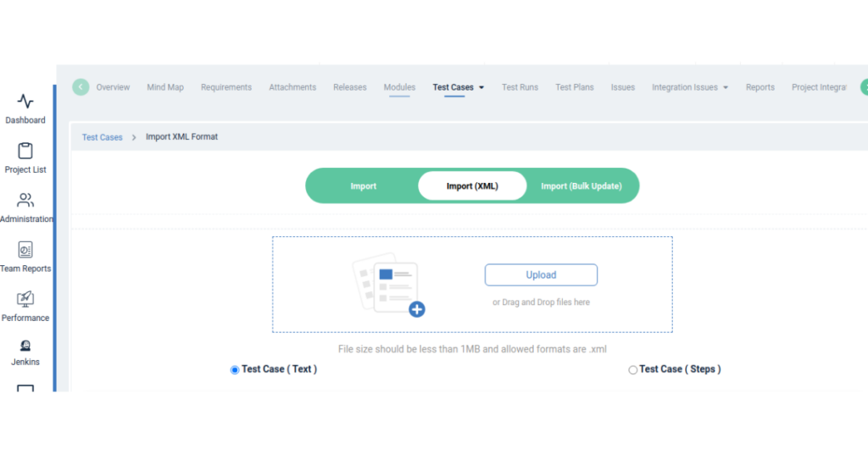Image resolution: width=868 pixels, height=454 pixels.
Task: Open the Administration users icon
Action: (25, 201)
